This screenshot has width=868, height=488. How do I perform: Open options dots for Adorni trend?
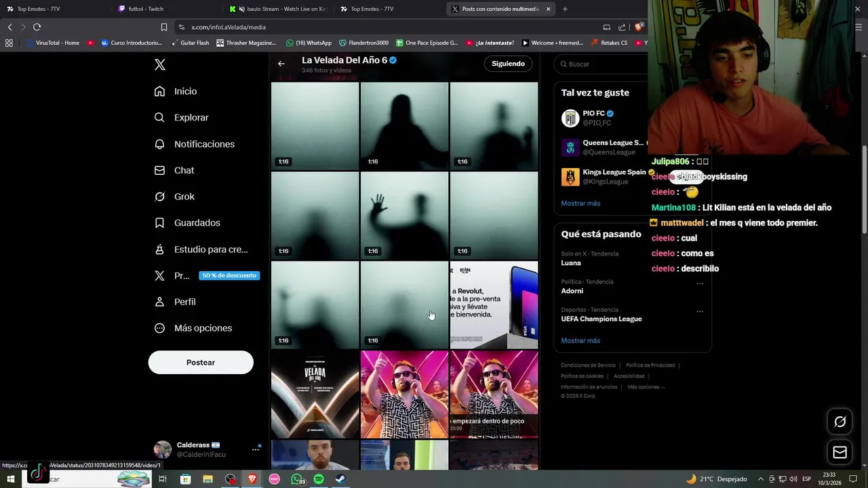(x=700, y=283)
